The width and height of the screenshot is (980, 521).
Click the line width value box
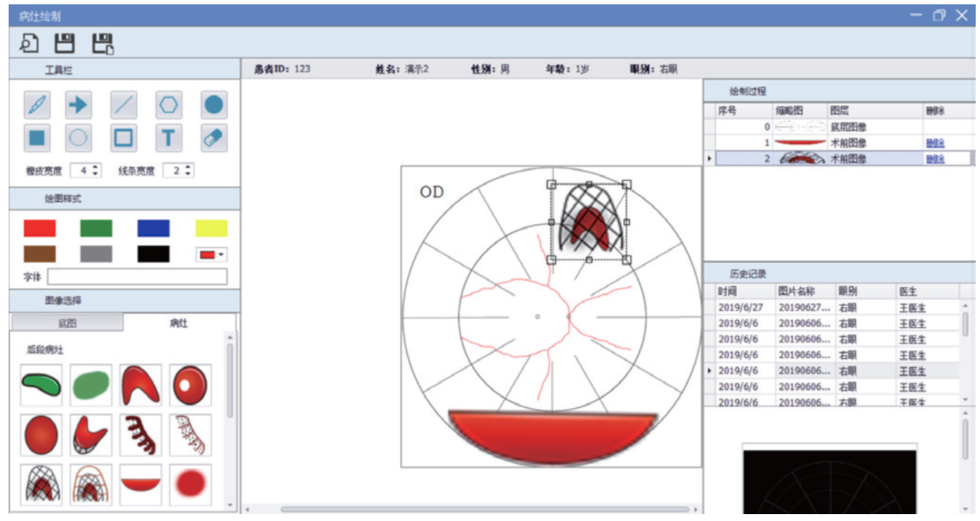pyautogui.click(x=173, y=171)
